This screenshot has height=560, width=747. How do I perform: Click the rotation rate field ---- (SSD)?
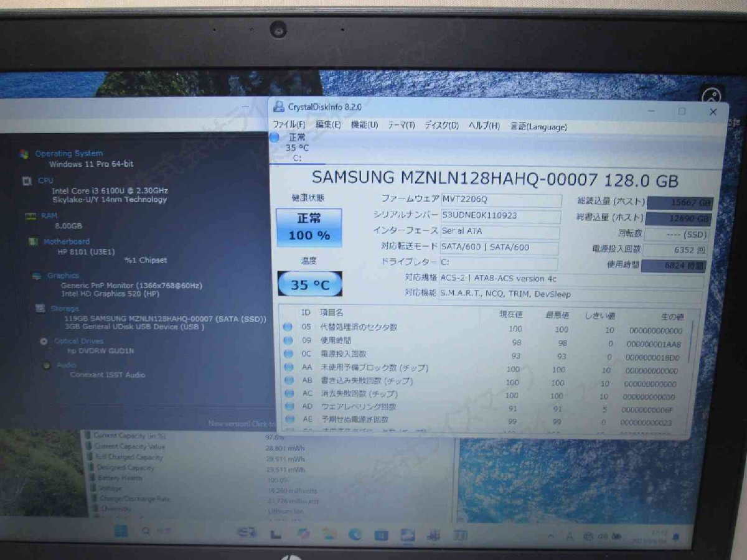pos(677,235)
